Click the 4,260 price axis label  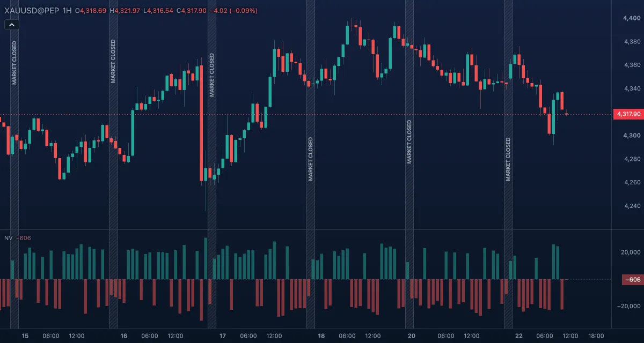[632, 182]
